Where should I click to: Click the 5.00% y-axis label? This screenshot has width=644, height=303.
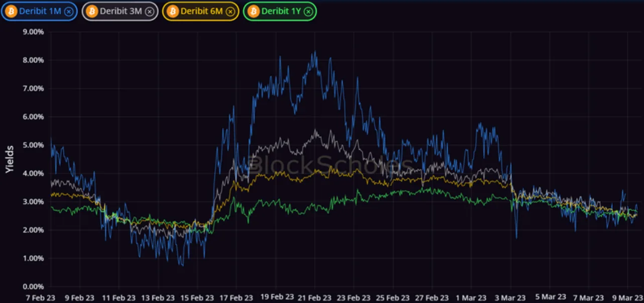click(34, 145)
